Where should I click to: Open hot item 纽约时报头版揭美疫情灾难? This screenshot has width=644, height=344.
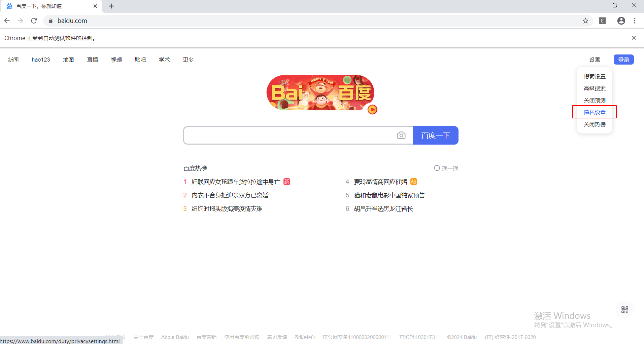[x=227, y=209]
